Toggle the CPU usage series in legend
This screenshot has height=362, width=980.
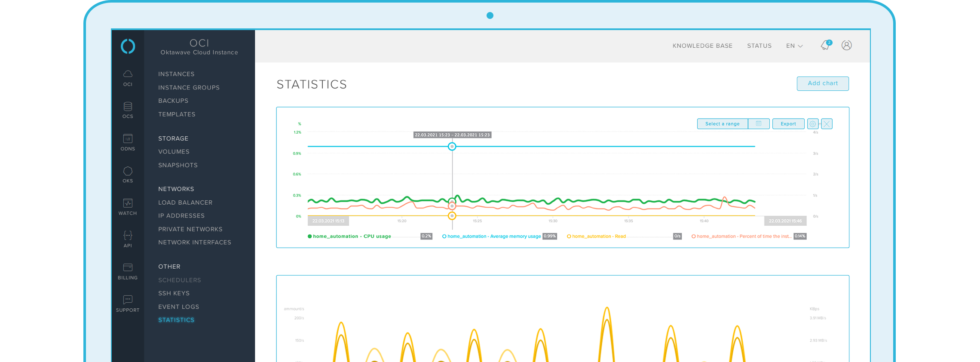pyautogui.click(x=352, y=236)
